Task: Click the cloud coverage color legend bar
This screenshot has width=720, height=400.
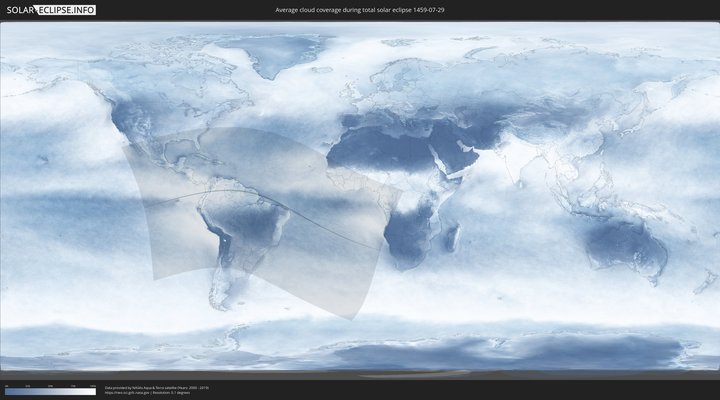Action: (50, 392)
